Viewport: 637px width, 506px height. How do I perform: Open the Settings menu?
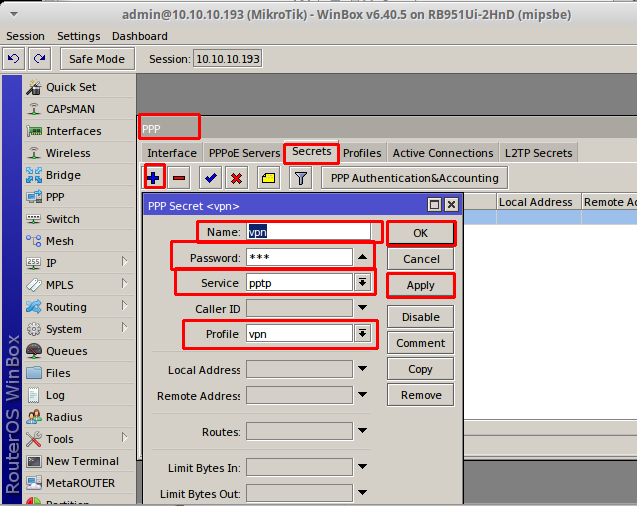[x=78, y=36]
